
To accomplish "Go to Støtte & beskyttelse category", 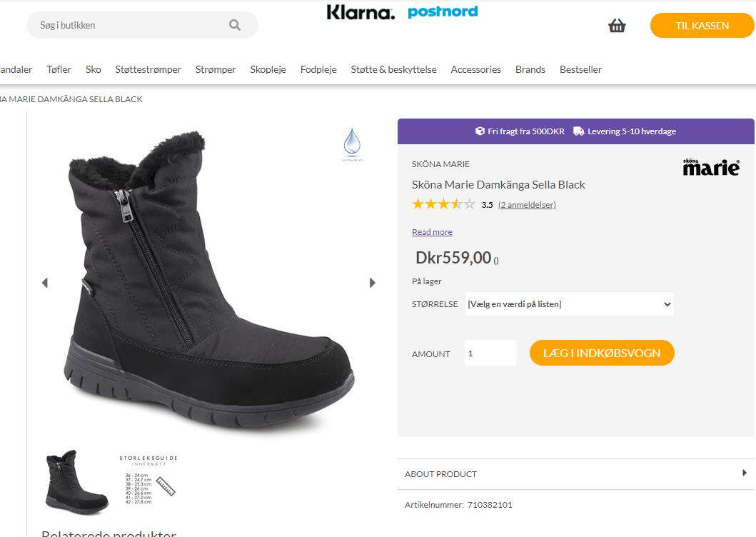I will pos(393,69).
